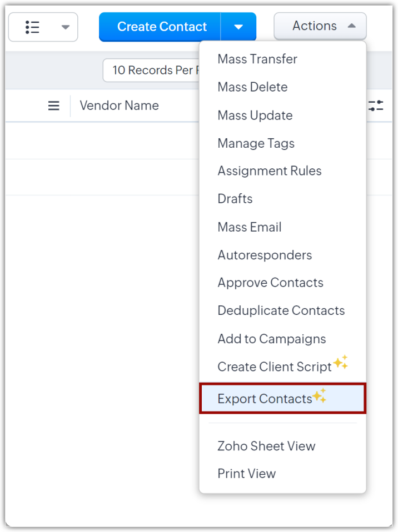Click sparkle icon next to Create Client Script
398x532 pixels.
[340, 363]
